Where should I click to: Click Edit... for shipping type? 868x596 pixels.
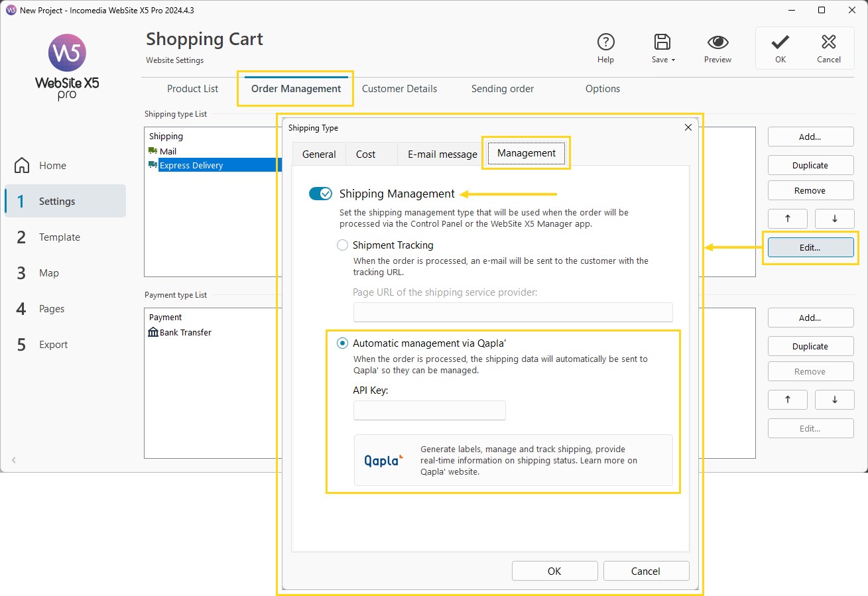(x=810, y=247)
